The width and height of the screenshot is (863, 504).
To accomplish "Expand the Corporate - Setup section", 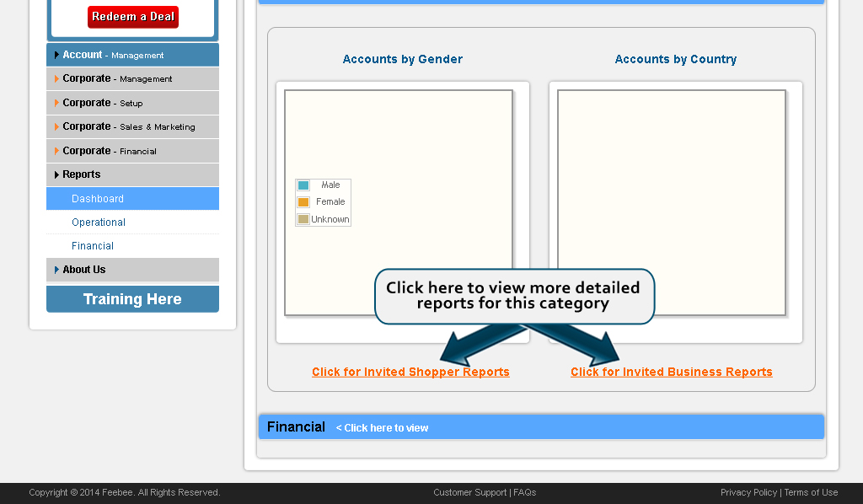I will tap(132, 101).
